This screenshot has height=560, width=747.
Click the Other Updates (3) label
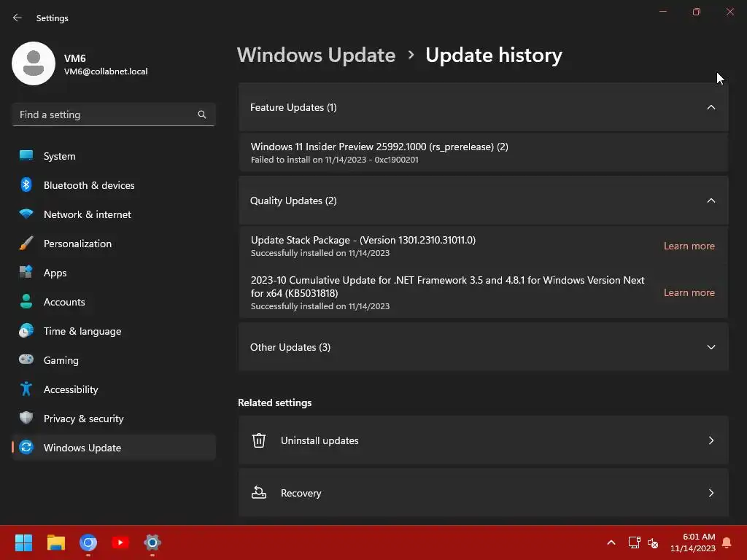click(x=290, y=347)
